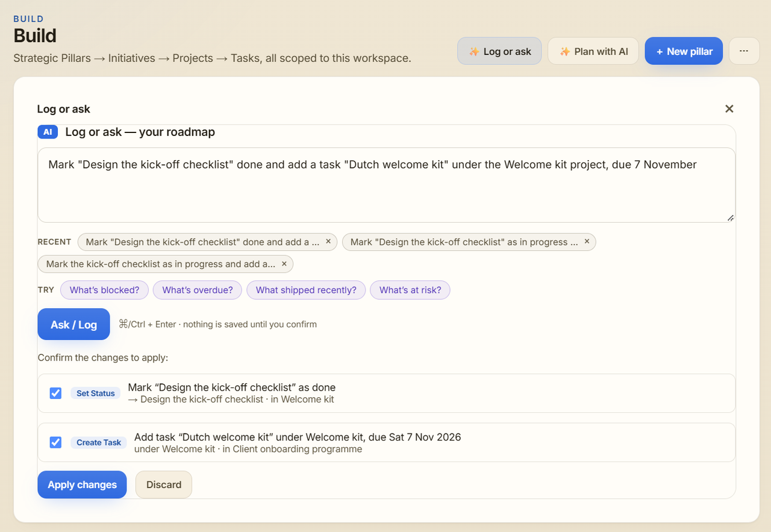Create a new pillar

coord(684,51)
